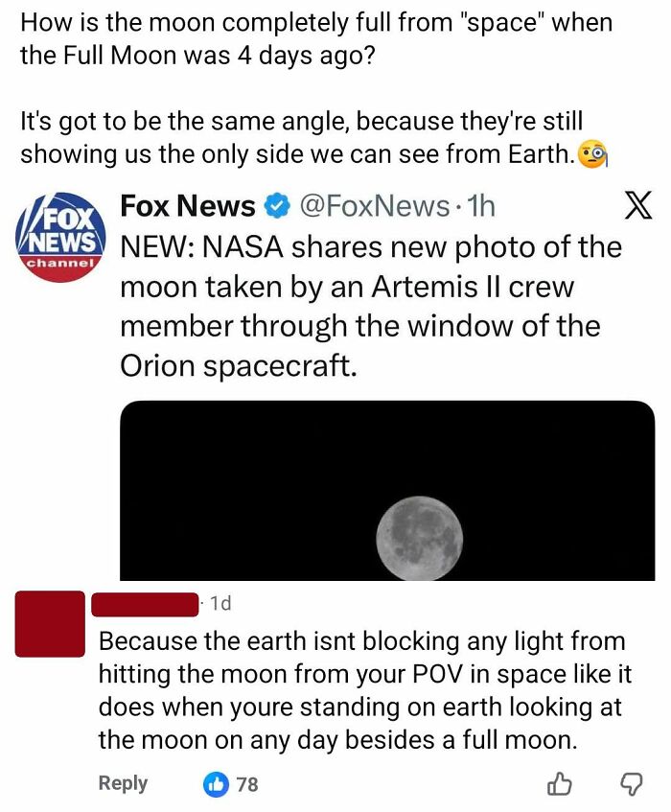The height and width of the screenshot is (812, 671).
Task: Click the Fox News channel logo avatar
Action: [x=61, y=237]
